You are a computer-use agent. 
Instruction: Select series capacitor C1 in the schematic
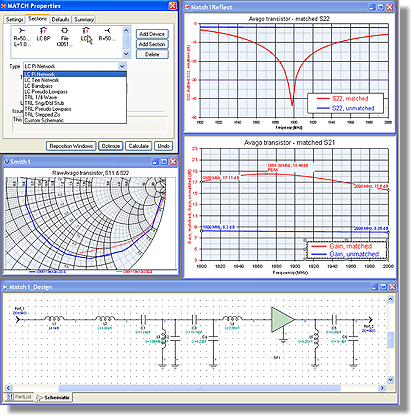(144, 320)
